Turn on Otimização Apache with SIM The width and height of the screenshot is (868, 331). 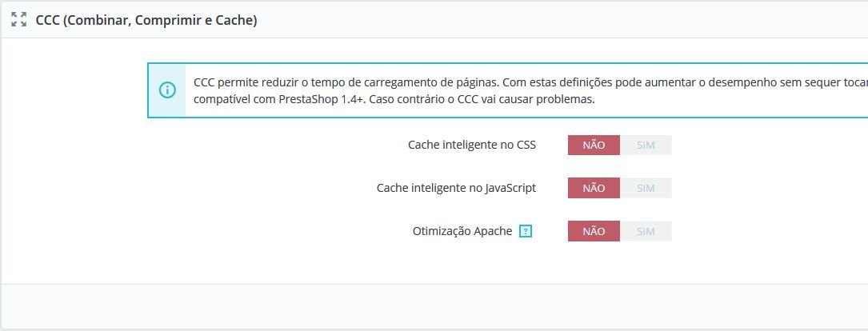(646, 231)
